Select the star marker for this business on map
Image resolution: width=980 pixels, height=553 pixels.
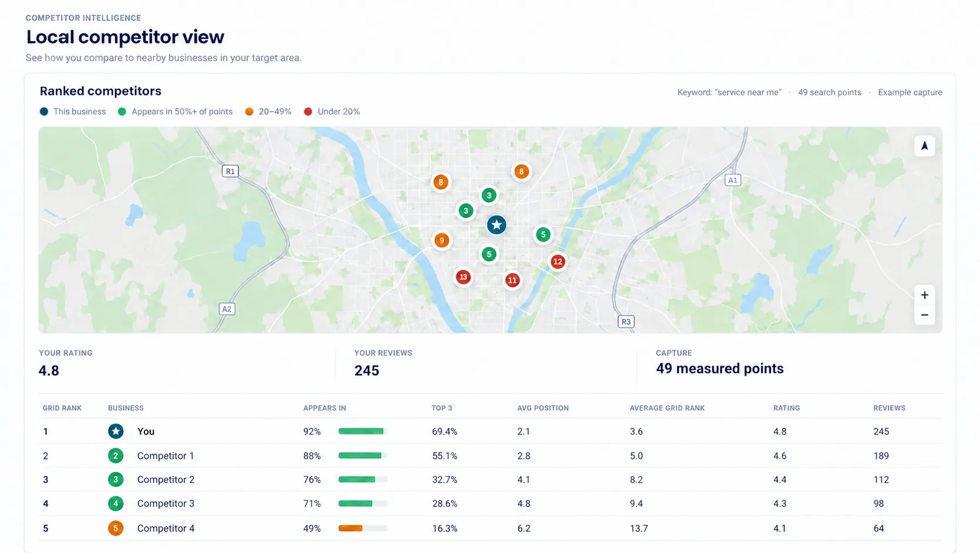496,224
